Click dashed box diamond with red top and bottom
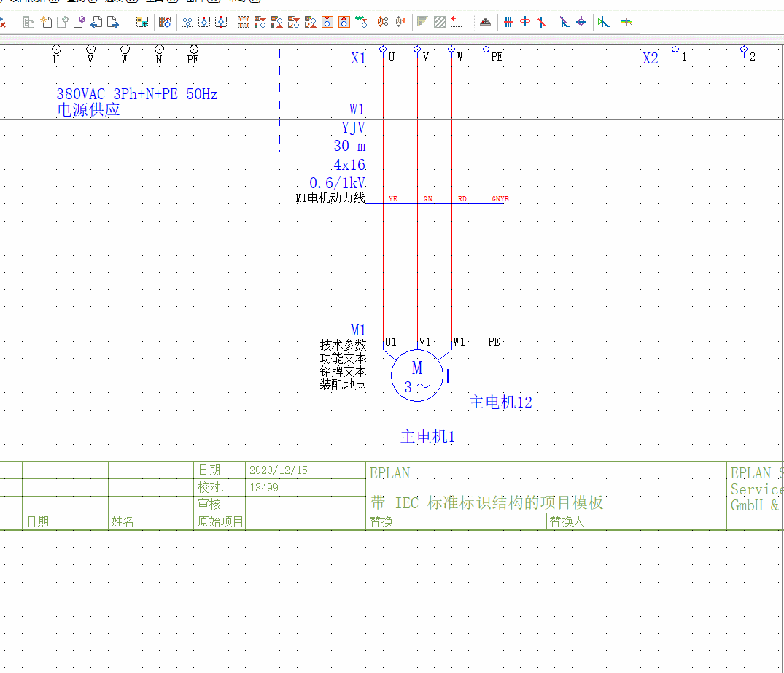The image size is (784, 673). [221, 22]
